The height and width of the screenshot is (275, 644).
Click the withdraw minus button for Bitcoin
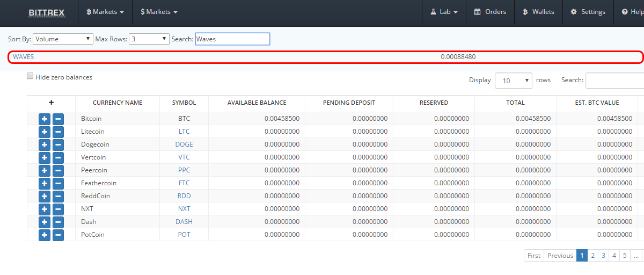click(x=58, y=119)
